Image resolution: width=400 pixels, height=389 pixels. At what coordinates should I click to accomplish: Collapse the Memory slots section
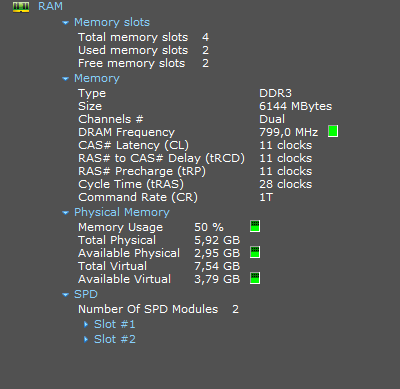tap(65, 23)
